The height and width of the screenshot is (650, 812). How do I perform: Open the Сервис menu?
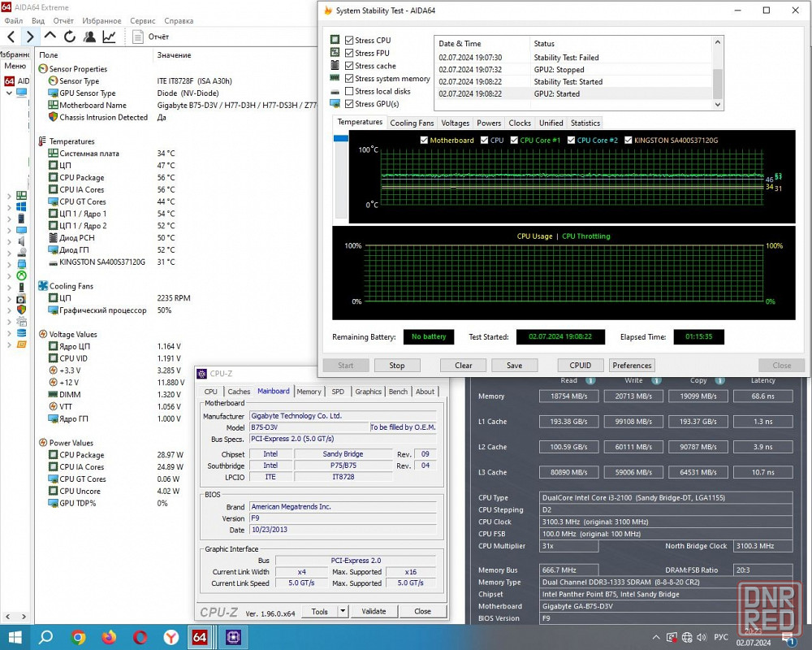click(143, 20)
